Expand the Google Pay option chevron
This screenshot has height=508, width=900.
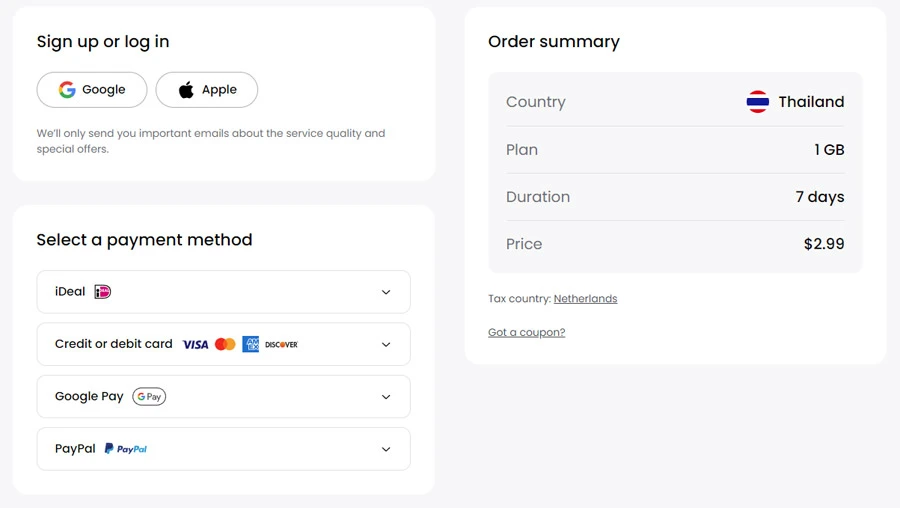[x=386, y=397]
